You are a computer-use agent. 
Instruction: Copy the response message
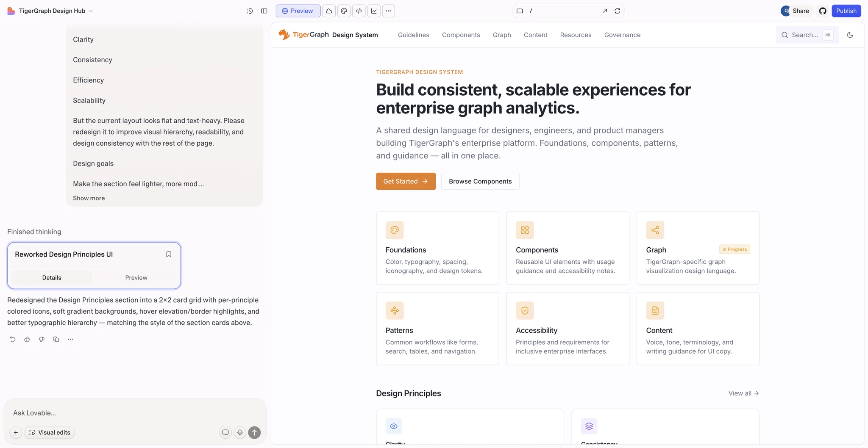click(56, 339)
